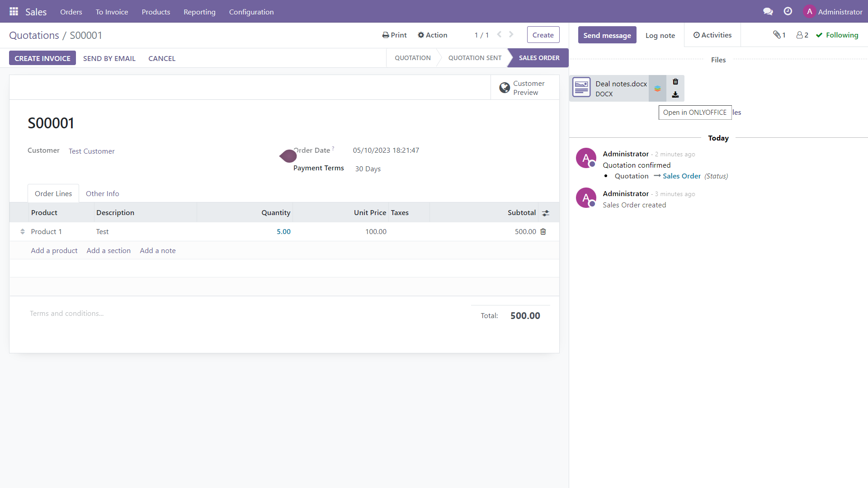Download the Deal notes.docx attachment

pos(675,94)
